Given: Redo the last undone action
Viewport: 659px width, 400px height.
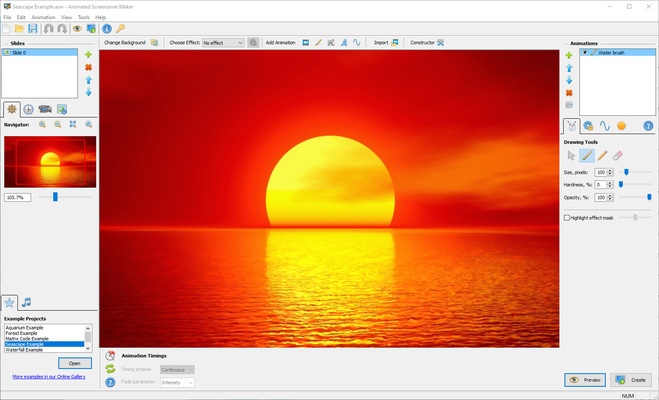Looking at the screenshot, I should pyautogui.click(x=62, y=29).
